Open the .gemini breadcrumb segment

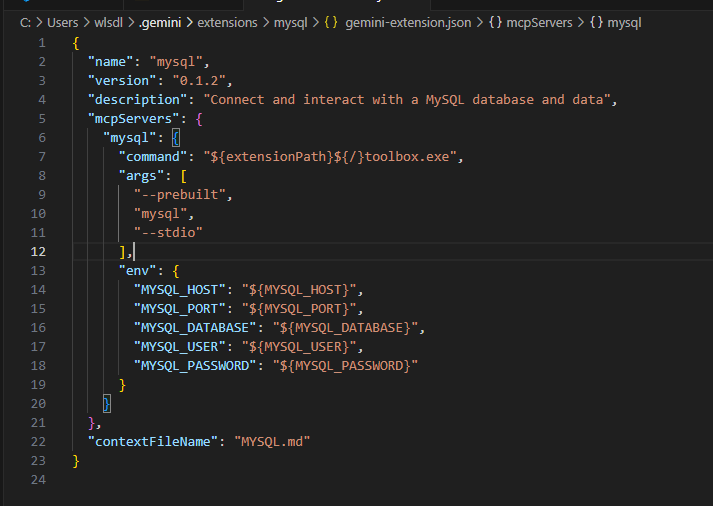pyautogui.click(x=160, y=23)
